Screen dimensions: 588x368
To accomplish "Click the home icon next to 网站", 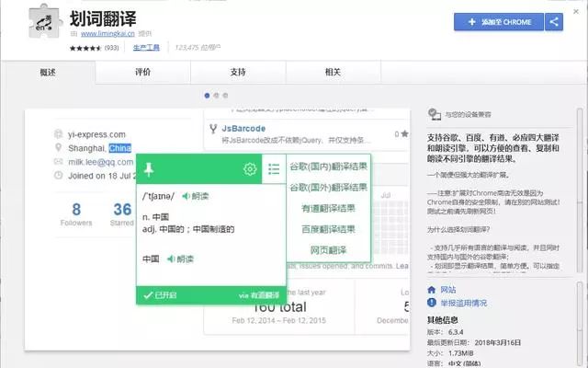I will click(432, 289).
